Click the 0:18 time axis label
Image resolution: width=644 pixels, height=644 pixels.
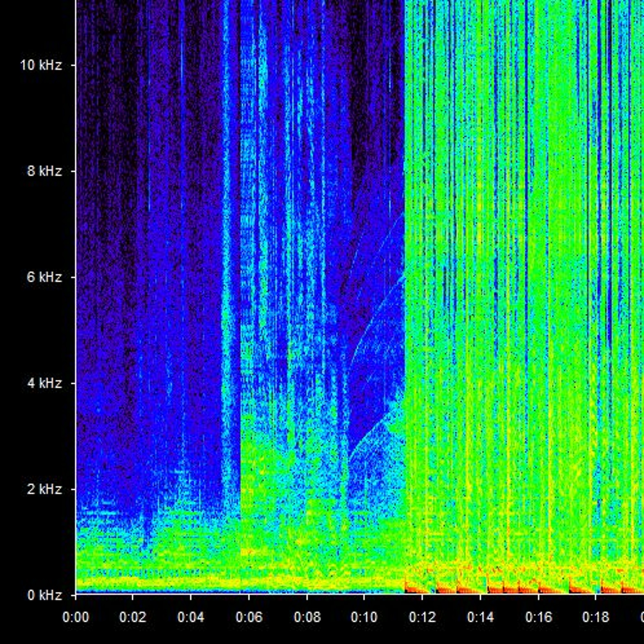click(x=596, y=617)
